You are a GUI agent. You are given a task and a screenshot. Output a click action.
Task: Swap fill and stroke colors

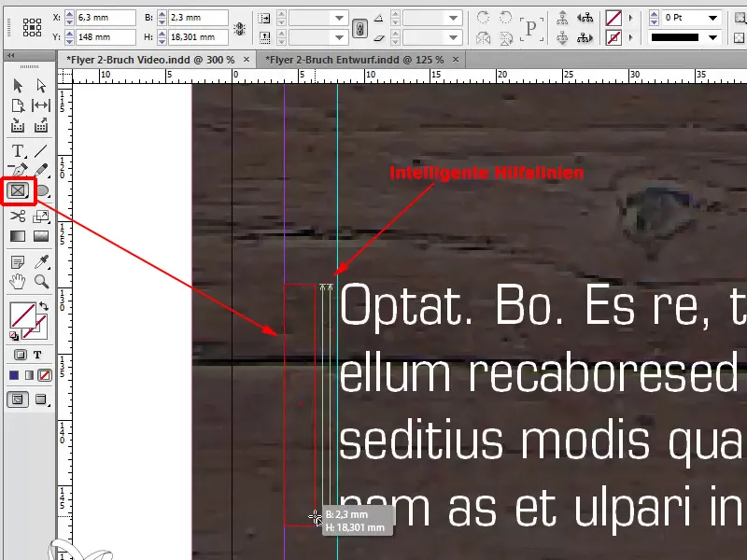tap(43, 306)
